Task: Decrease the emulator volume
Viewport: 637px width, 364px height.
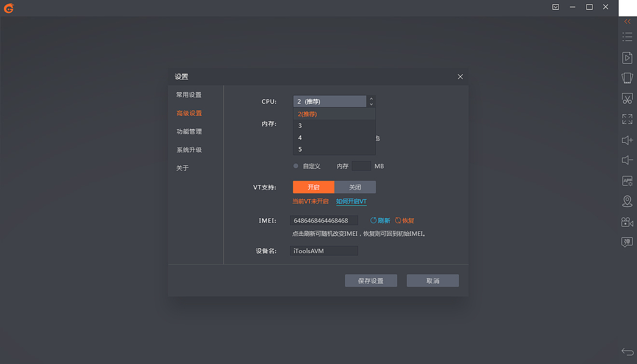Action: tap(627, 160)
